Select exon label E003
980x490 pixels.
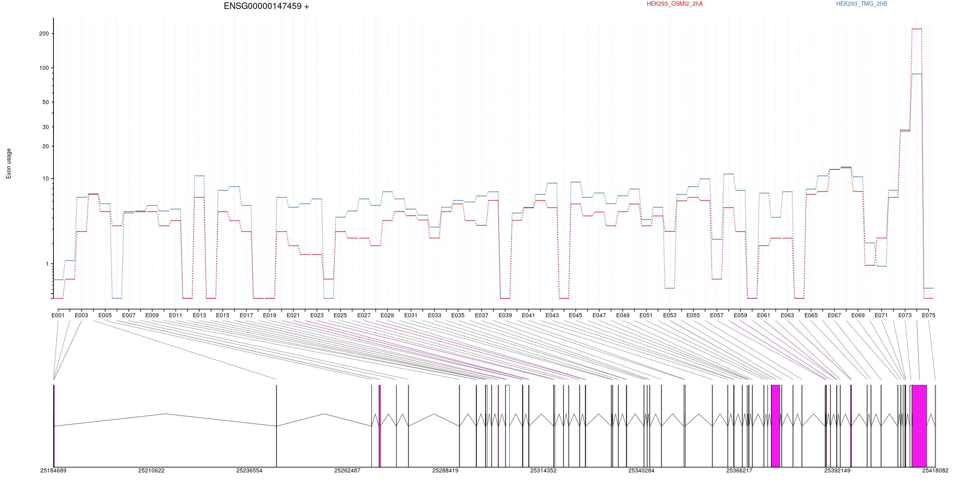pyautogui.click(x=81, y=315)
